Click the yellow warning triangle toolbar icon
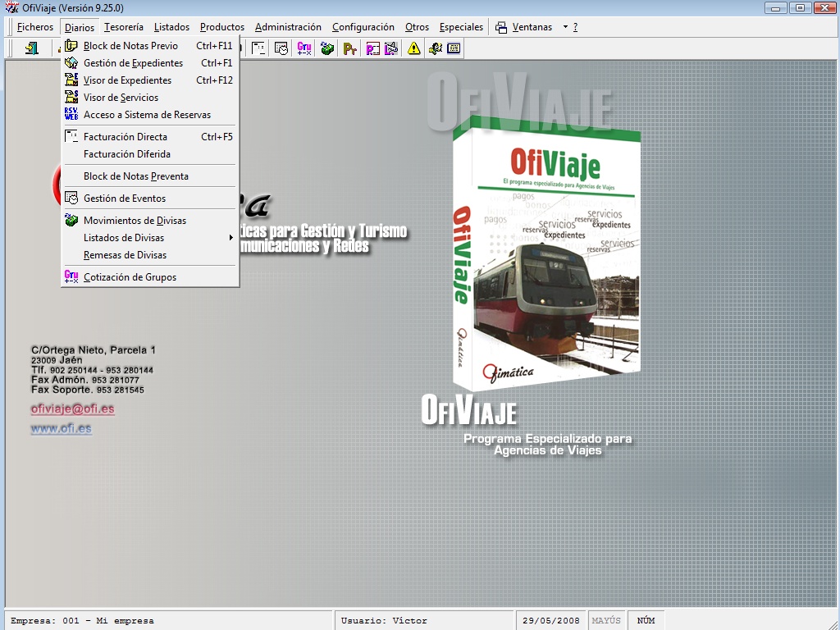 click(x=414, y=48)
